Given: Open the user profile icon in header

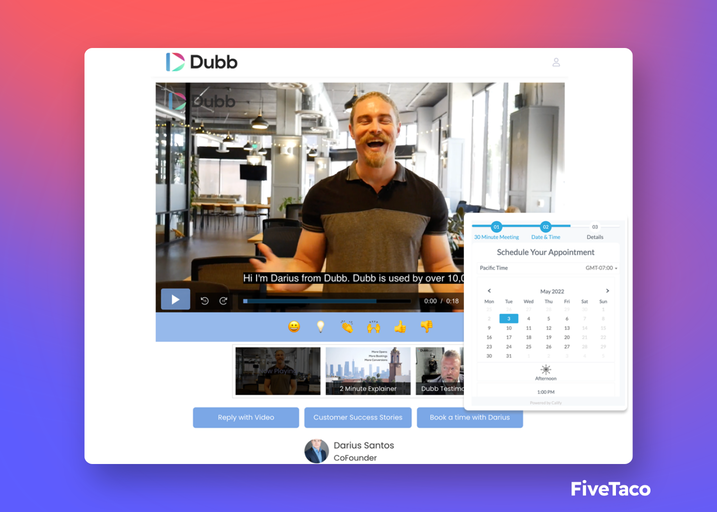Looking at the screenshot, I should point(556,62).
